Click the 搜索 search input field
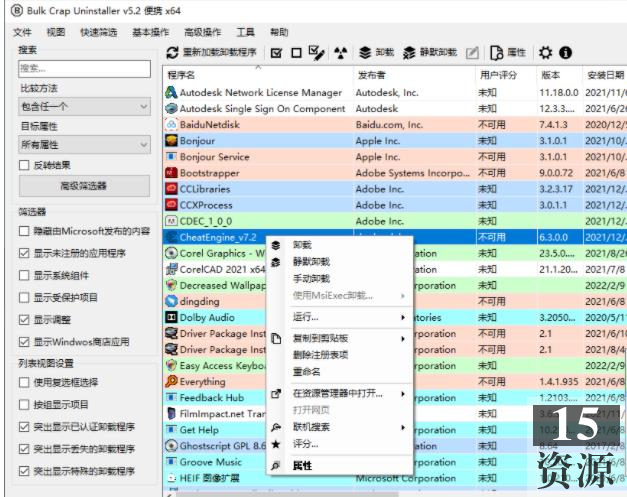 84,69
